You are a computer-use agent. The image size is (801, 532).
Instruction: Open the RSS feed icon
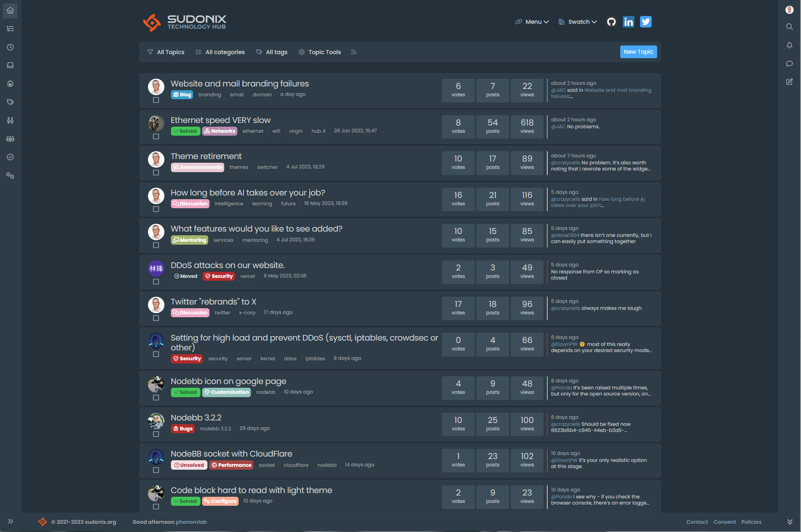tap(354, 52)
